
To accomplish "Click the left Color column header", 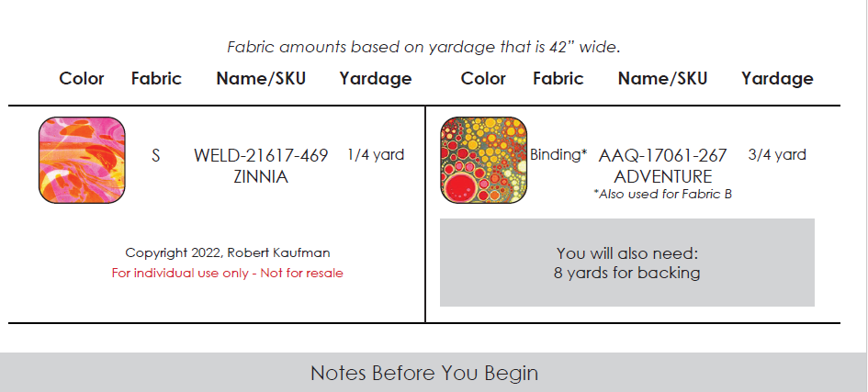I will [82, 79].
